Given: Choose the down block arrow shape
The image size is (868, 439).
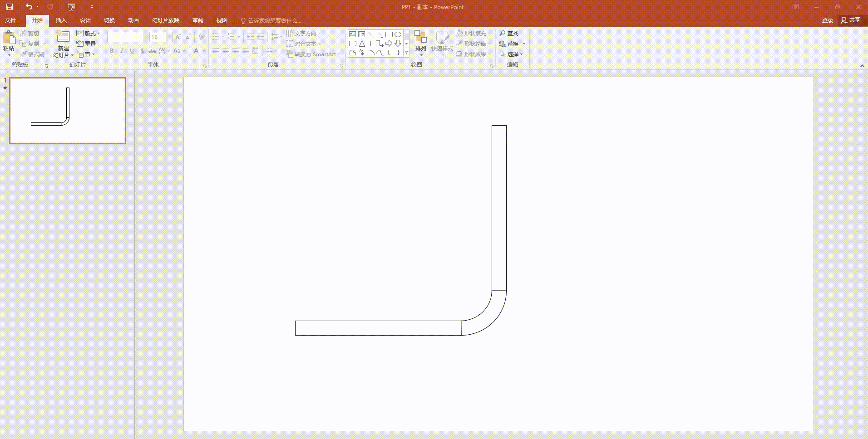Looking at the screenshot, I should (x=398, y=44).
